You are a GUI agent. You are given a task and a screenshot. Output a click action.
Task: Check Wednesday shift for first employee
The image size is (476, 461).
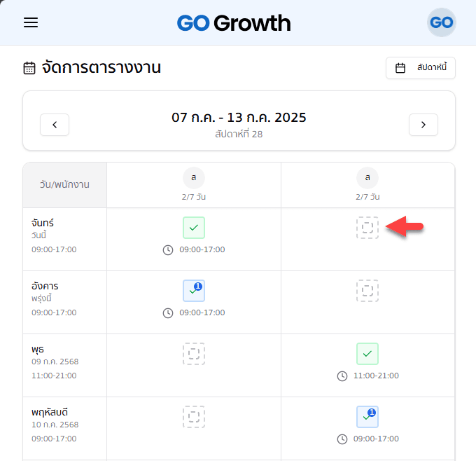pos(194,354)
